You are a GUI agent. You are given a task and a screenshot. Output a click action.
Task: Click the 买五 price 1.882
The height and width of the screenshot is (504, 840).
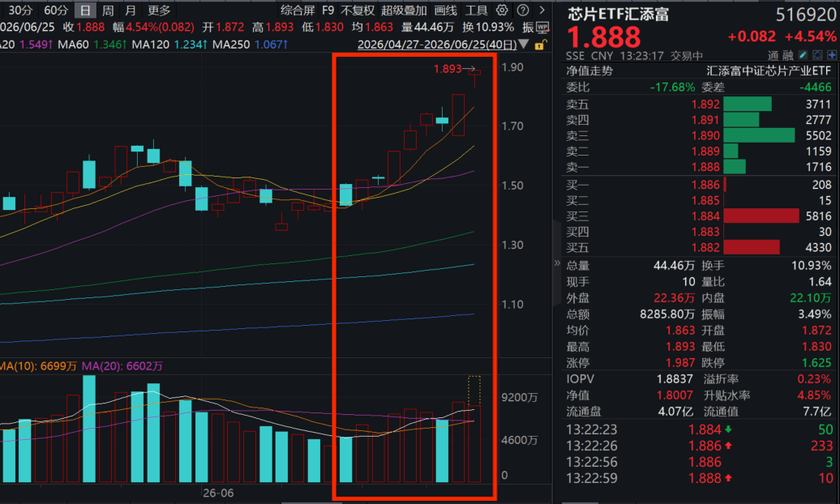705,247
